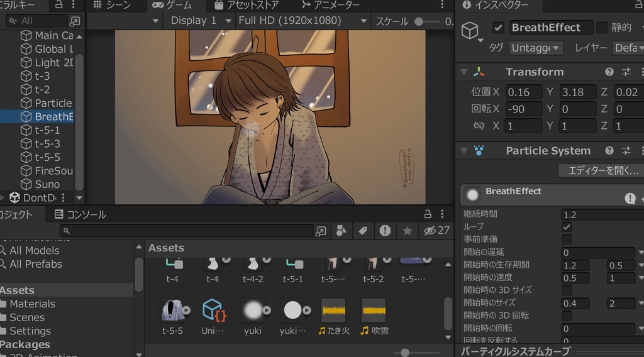The width and height of the screenshot is (644, 357).
Task: Toggle the 事前準備 prewarm checkbox
Action: tap(567, 239)
